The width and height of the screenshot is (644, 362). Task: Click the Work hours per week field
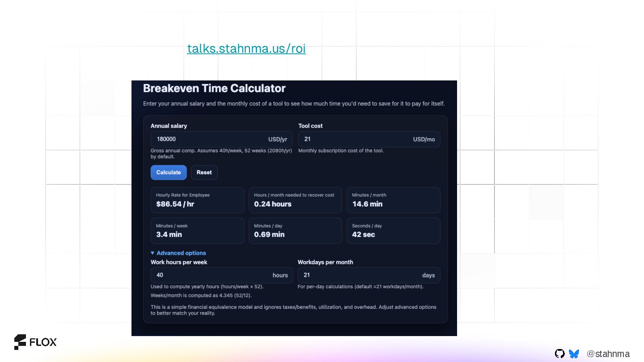(210, 275)
